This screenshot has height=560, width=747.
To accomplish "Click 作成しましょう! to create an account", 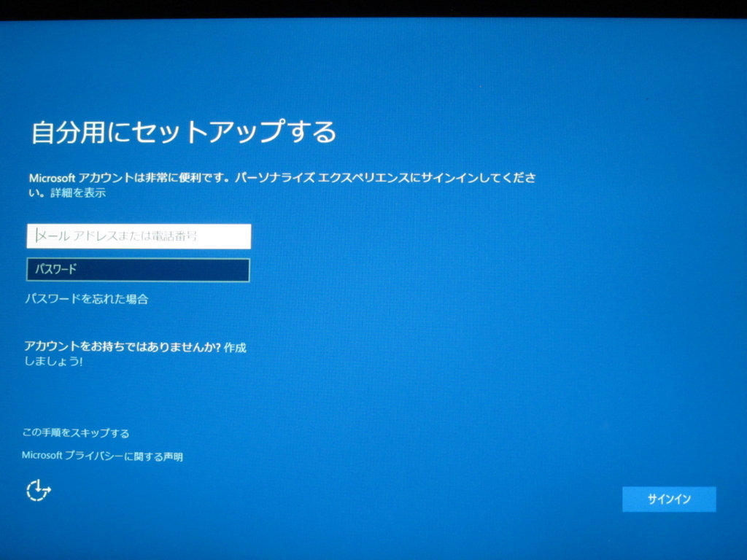I will pyautogui.click(x=235, y=348).
